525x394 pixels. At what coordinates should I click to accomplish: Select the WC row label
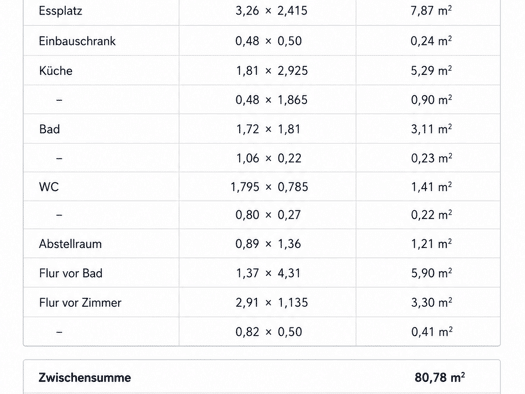point(49,187)
